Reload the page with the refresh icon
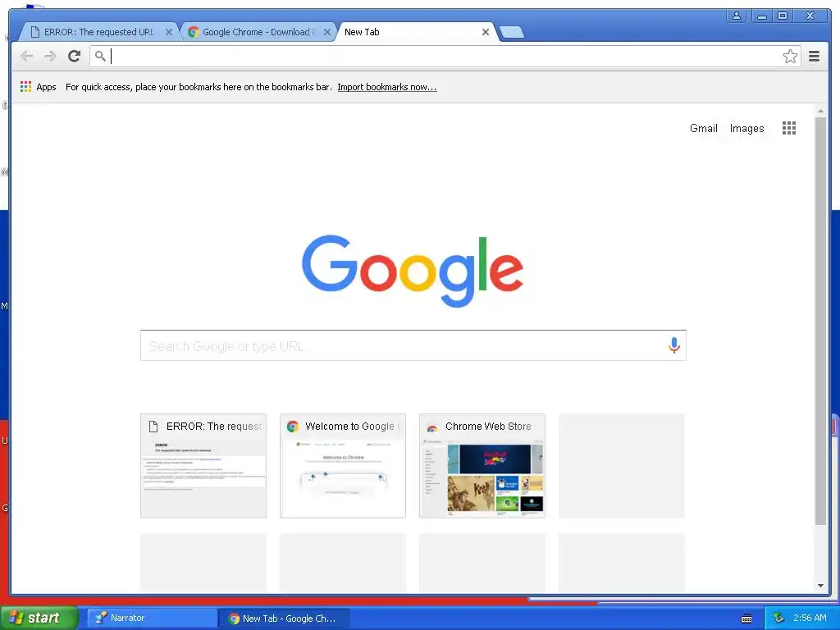Image resolution: width=840 pixels, height=630 pixels. [x=75, y=57]
